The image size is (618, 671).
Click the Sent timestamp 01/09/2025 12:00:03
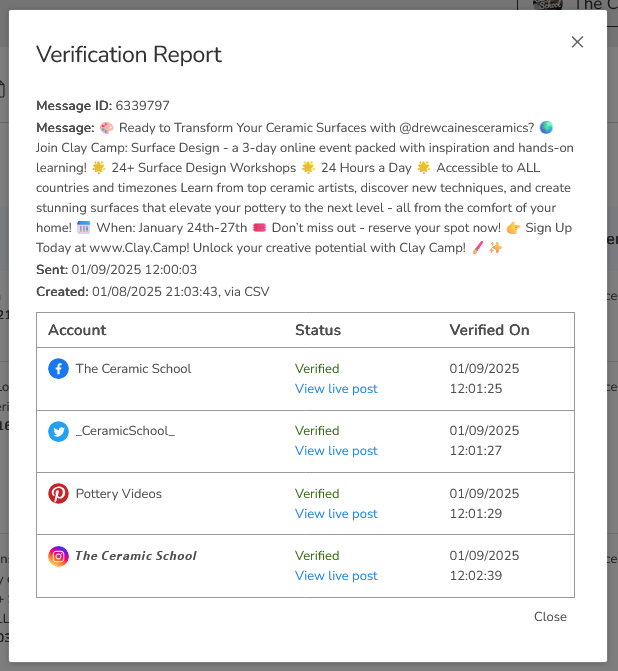[134, 270]
